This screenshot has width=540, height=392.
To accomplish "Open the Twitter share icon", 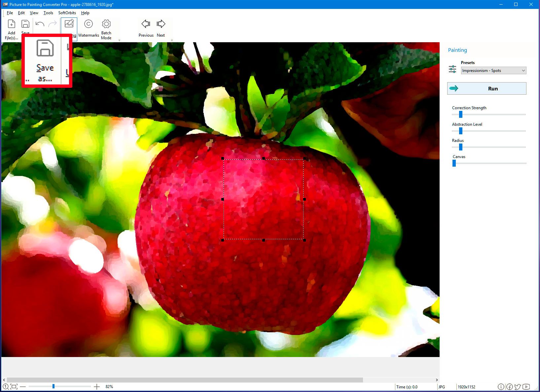I will pos(517,387).
